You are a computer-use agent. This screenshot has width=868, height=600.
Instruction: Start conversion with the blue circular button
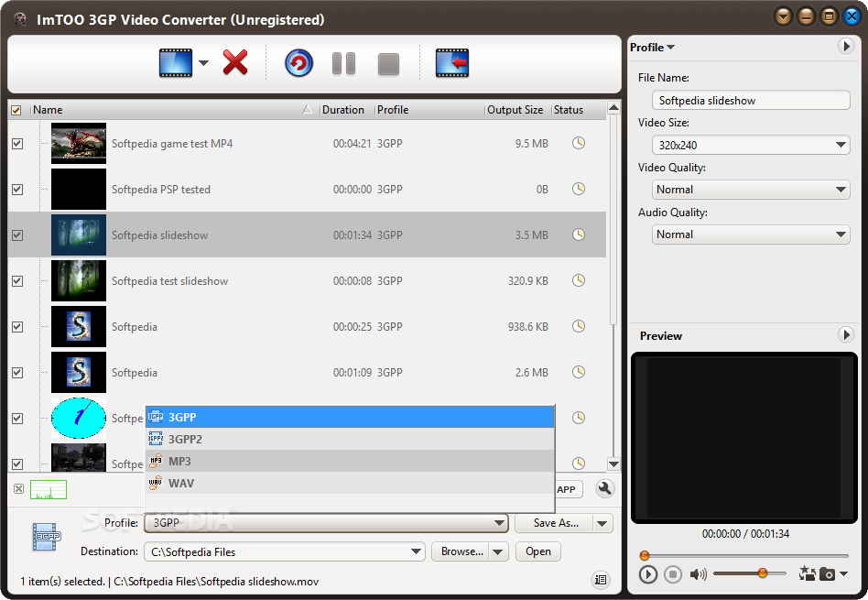(x=298, y=63)
